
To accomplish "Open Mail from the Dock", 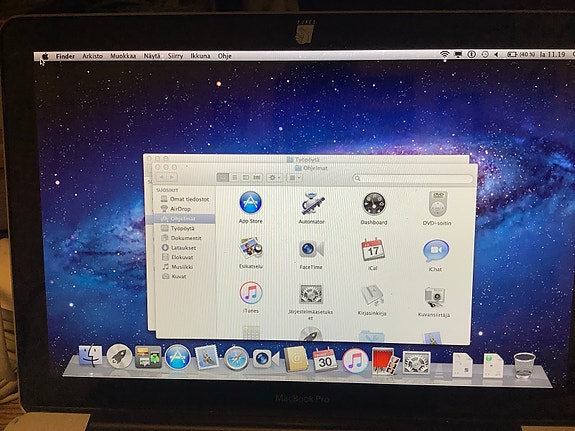I will tap(207, 357).
